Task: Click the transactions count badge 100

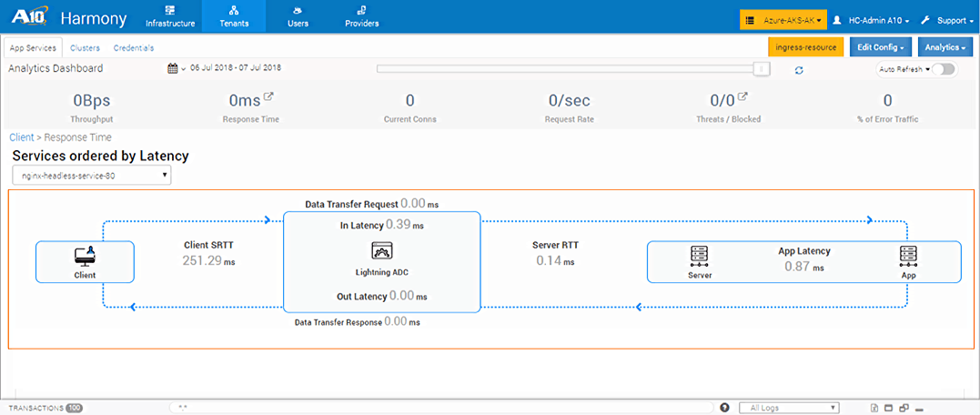Action: tap(75, 408)
